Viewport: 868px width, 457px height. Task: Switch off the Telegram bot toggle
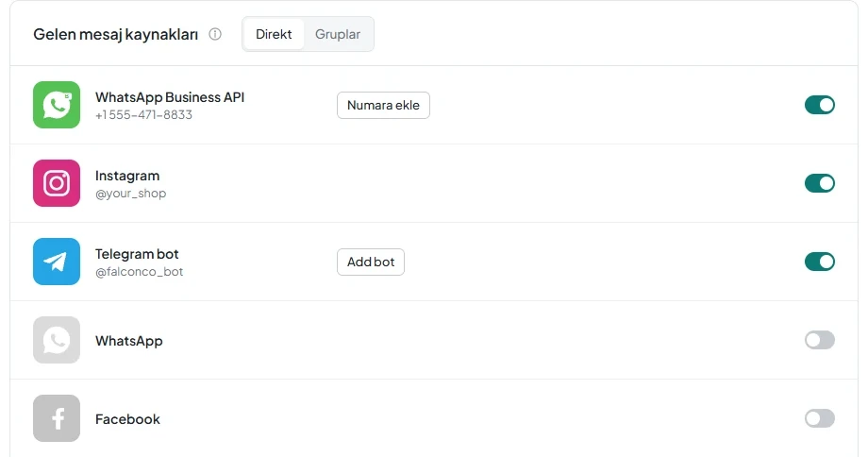click(819, 262)
